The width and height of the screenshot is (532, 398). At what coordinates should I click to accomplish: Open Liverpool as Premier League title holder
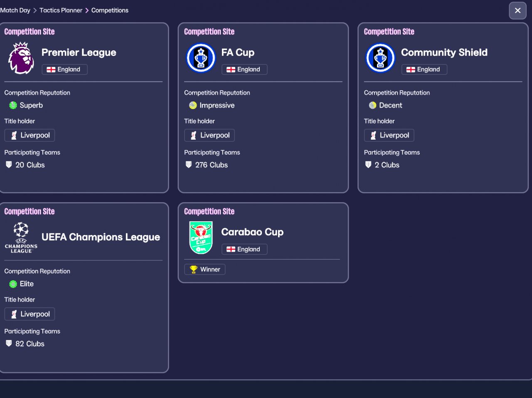click(30, 135)
